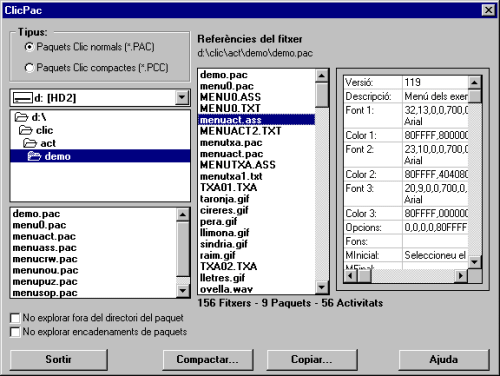Open the drive selection dropdown arrow

[x=182, y=98]
